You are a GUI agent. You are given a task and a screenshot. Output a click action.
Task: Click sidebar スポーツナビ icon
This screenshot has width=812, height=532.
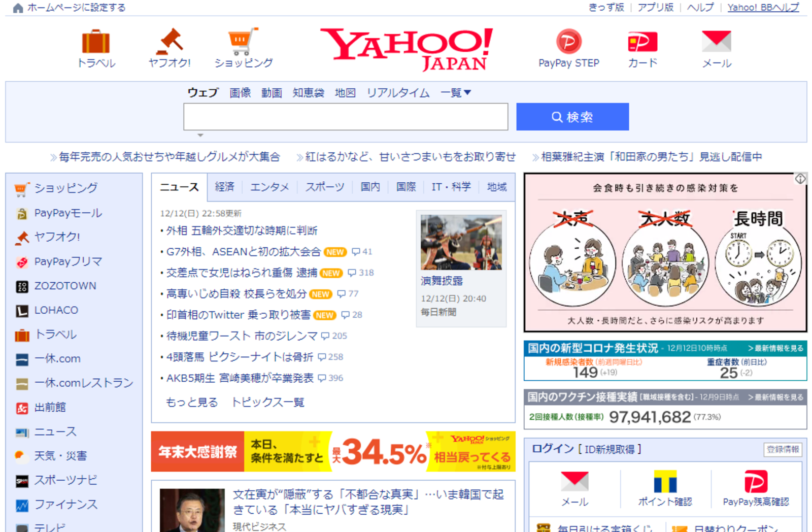tap(22, 481)
